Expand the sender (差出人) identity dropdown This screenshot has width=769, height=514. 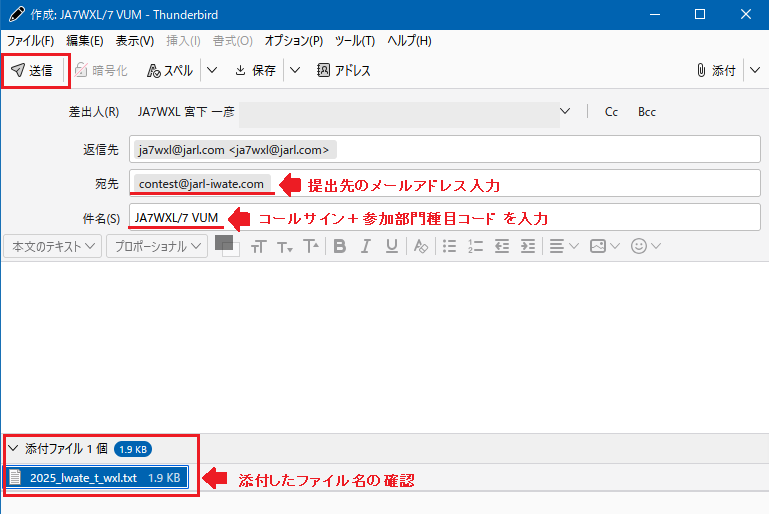[x=566, y=112]
